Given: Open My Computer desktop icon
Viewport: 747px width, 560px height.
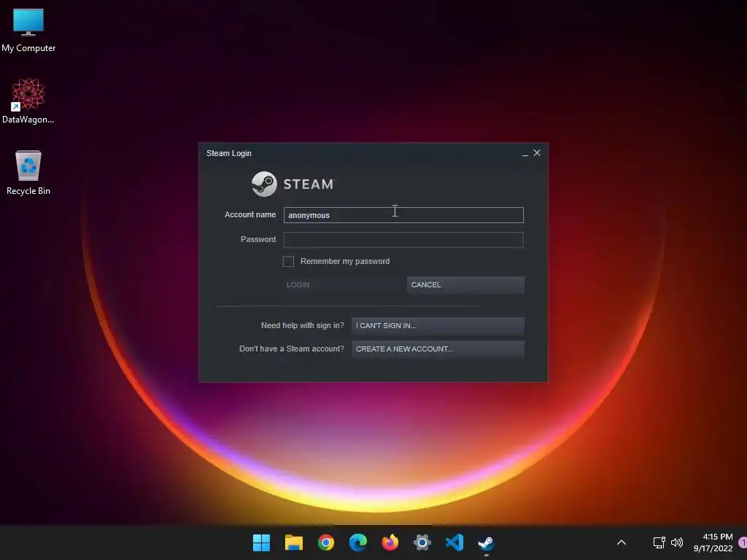Looking at the screenshot, I should tap(28, 31).
